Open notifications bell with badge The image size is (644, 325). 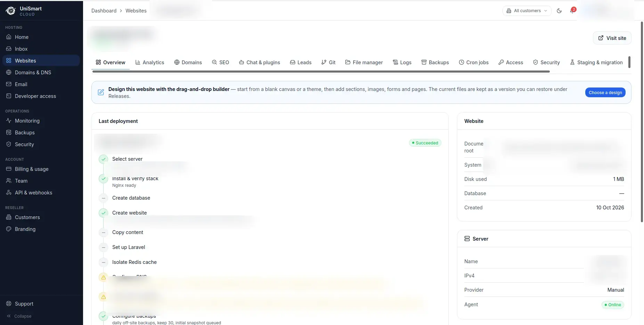[572, 10]
